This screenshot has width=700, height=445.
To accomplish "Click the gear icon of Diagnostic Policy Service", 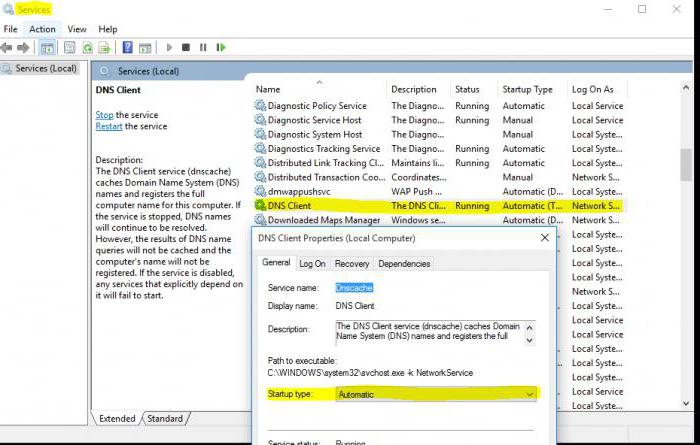I will point(260,105).
